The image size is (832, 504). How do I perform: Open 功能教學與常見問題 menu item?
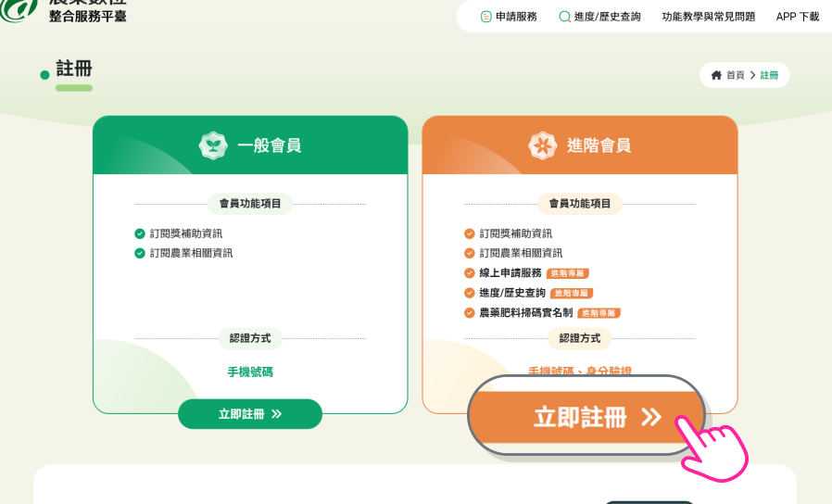click(x=708, y=17)
